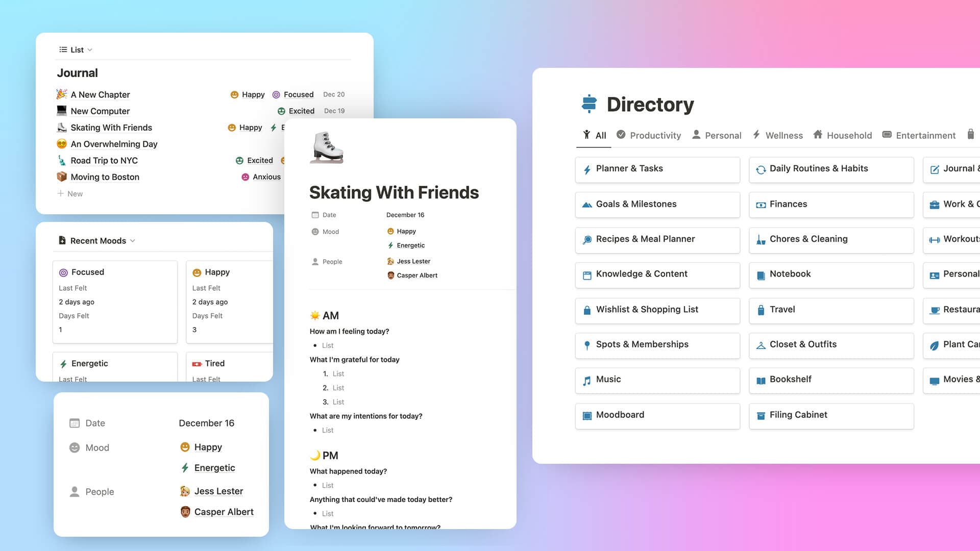
Task: Select the Planner & Tasks icon
Action: (x=586, y=169)
